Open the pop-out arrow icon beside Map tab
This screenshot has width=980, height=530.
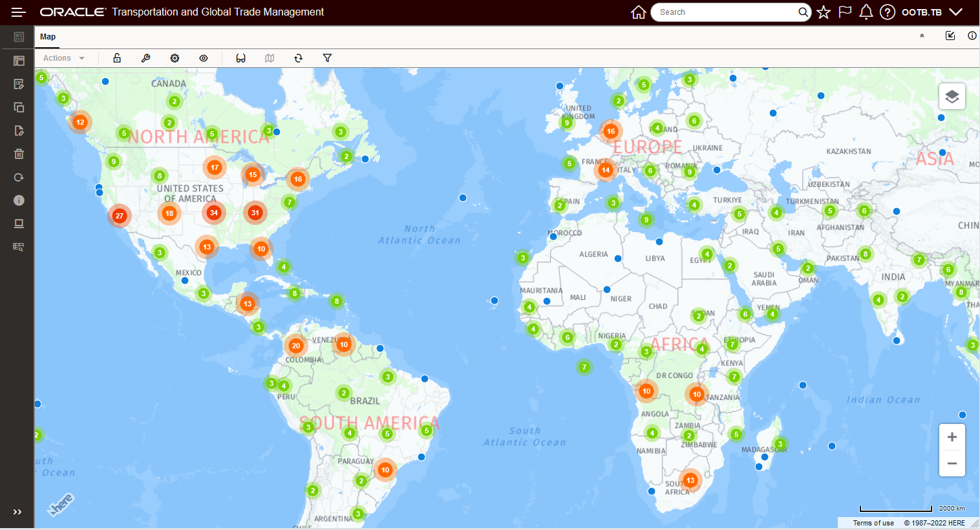pos(950,36)
